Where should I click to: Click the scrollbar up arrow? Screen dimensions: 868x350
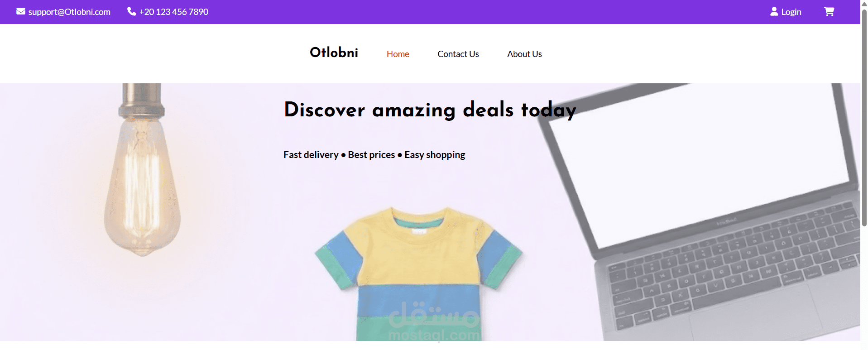click(864, 4)
